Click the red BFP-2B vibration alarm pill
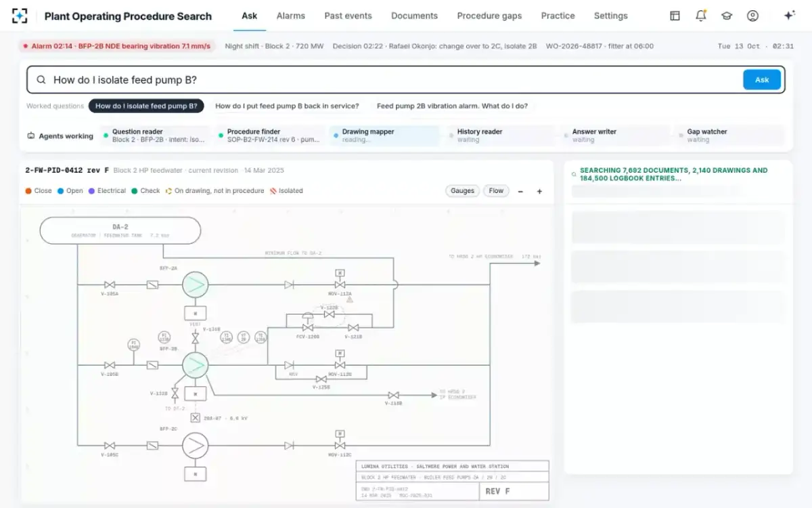 tap(116, 46)
